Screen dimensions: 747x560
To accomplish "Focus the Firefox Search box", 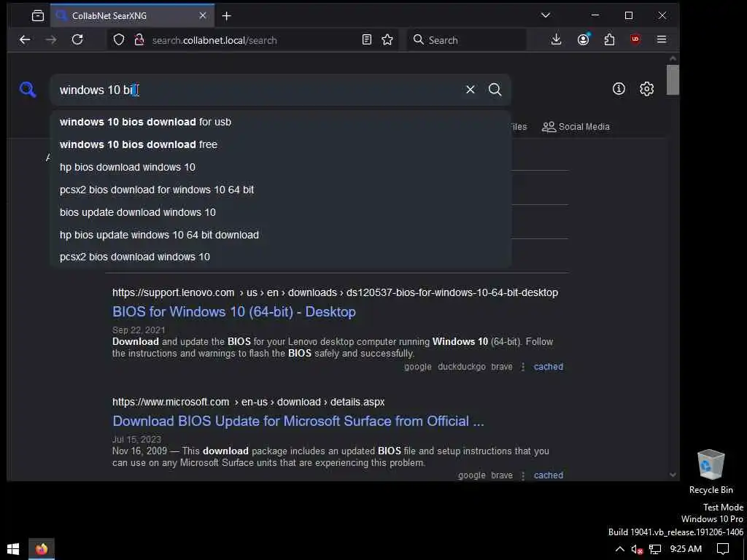I will point(467,40).
